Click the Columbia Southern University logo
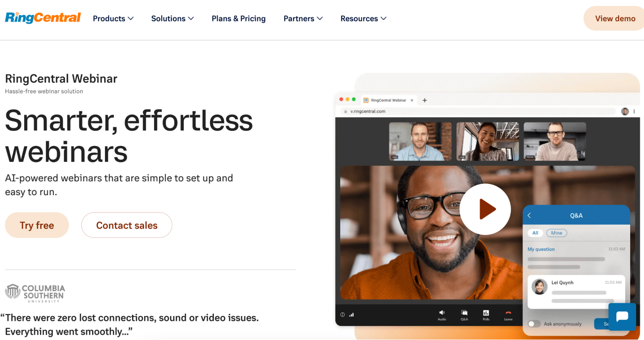Image resolution: width=644 pixels, height=340 pixels. pos(35,293)
